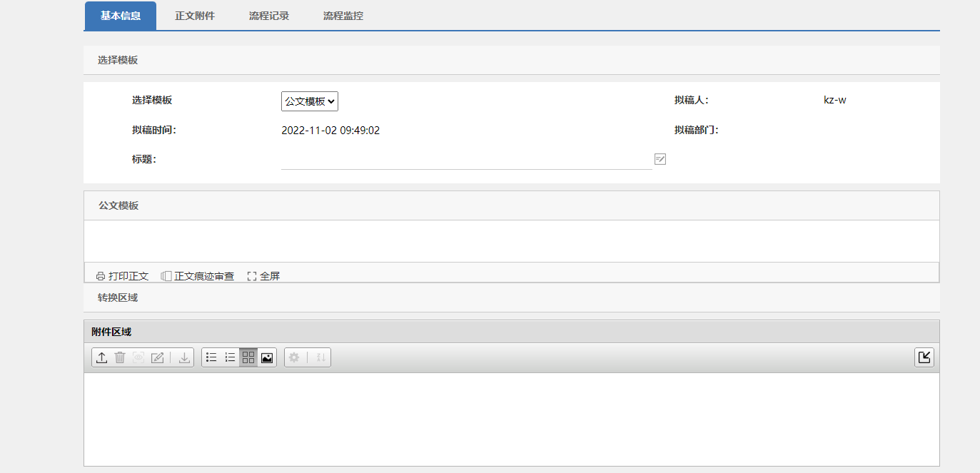Select the delete attachment trash icon
This screenshot has width=980, height=473.
pyautogui.click(x=119, y=357)
